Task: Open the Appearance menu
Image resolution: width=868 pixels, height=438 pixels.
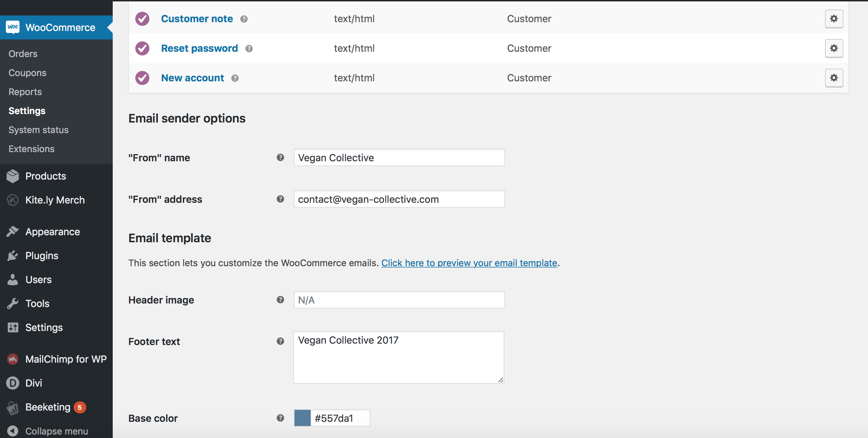Action: click(x=56, y=232)
